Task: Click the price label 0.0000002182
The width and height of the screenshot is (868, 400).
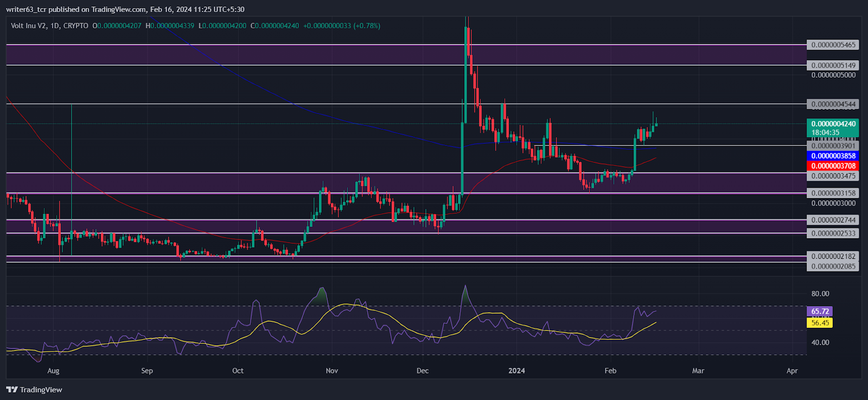Action: click(833, 257)
